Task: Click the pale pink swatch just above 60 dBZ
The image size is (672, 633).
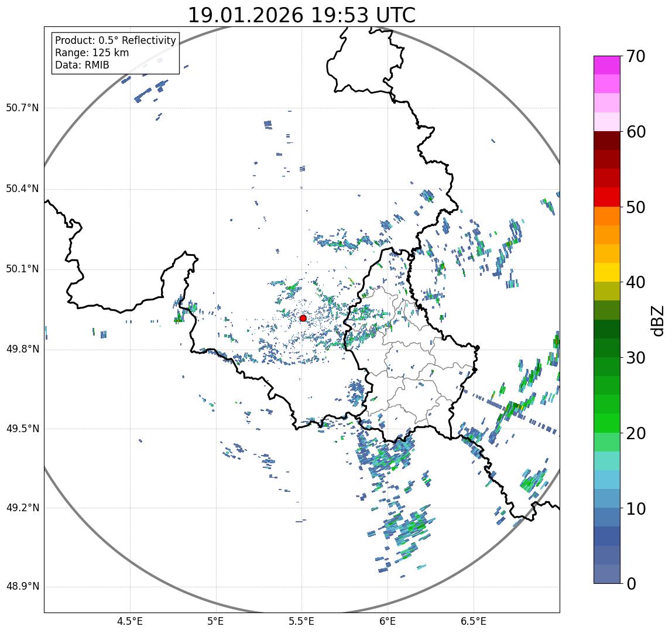Action: (x=607, y=122)
